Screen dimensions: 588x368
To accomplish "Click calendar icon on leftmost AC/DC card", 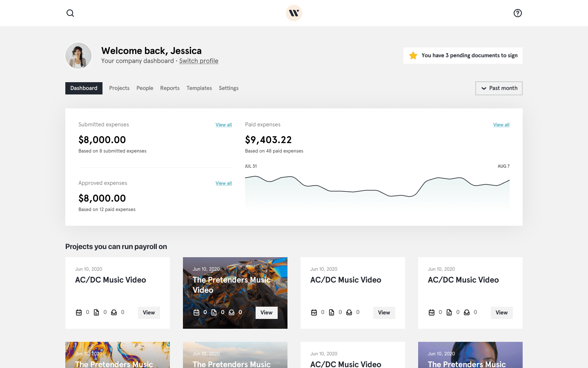I will tap(79, 312).
